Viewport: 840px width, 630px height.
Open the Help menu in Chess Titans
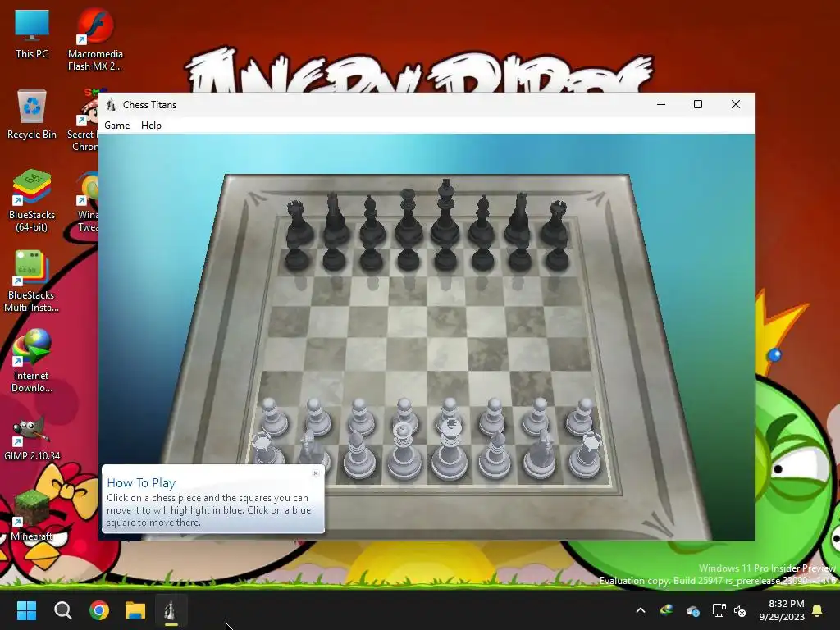click(151, 126)
